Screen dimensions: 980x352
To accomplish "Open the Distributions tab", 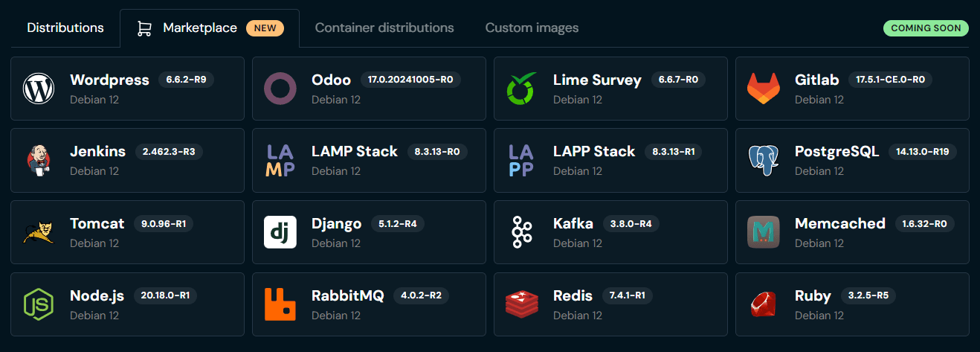I will [65, 28].
